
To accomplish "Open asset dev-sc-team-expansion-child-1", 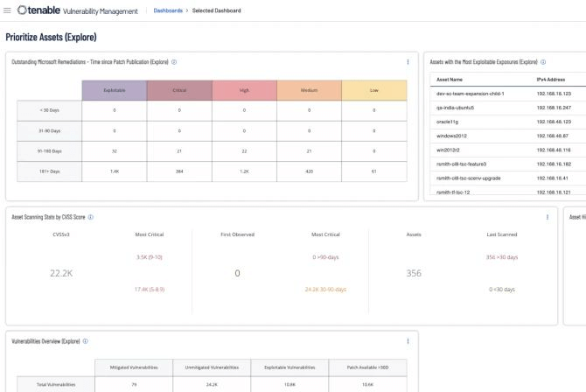I will coord(471,94).
